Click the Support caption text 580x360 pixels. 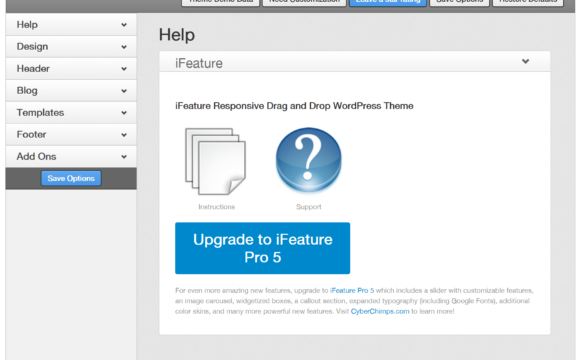click(x=308, y=207)
